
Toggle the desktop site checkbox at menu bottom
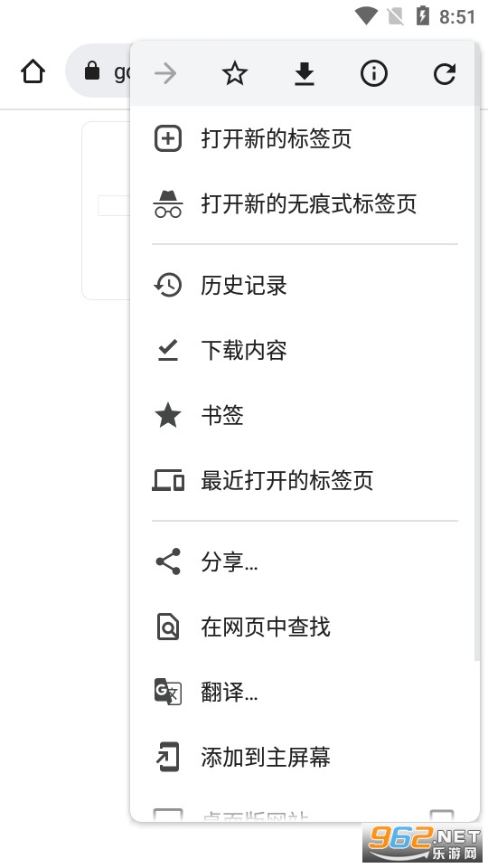pyautogui.click(x=442, y=815)
